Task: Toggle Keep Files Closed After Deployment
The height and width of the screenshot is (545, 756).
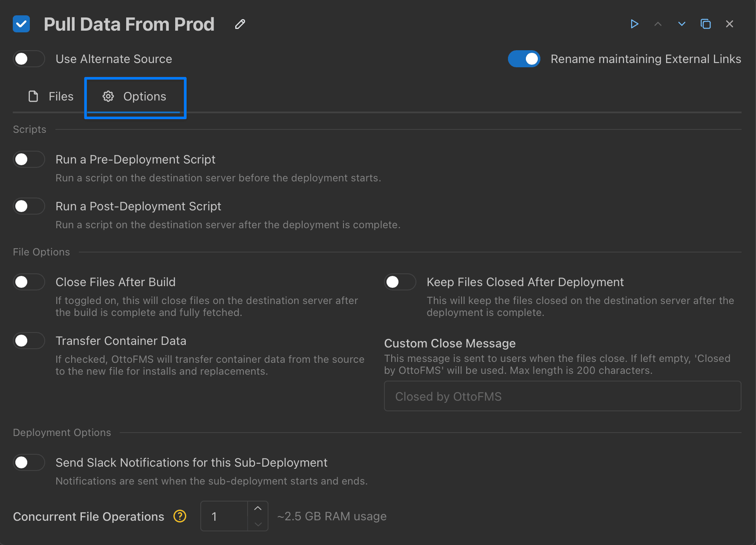Action: 400,282
